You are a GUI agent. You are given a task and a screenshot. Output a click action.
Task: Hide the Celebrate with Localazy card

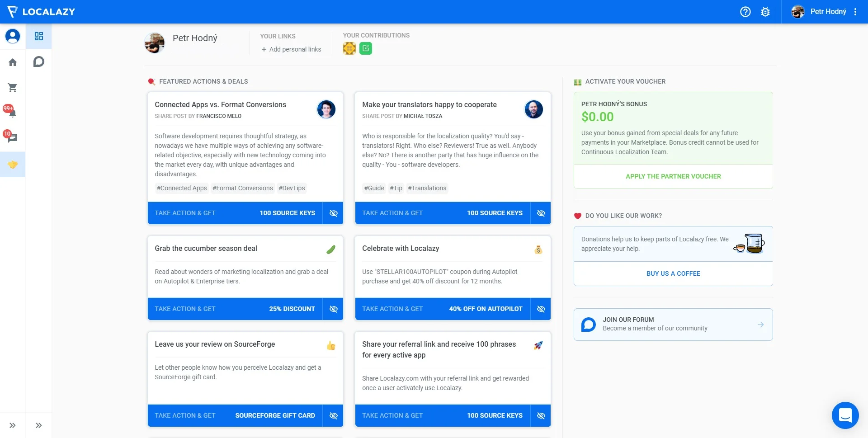(541, 309)
